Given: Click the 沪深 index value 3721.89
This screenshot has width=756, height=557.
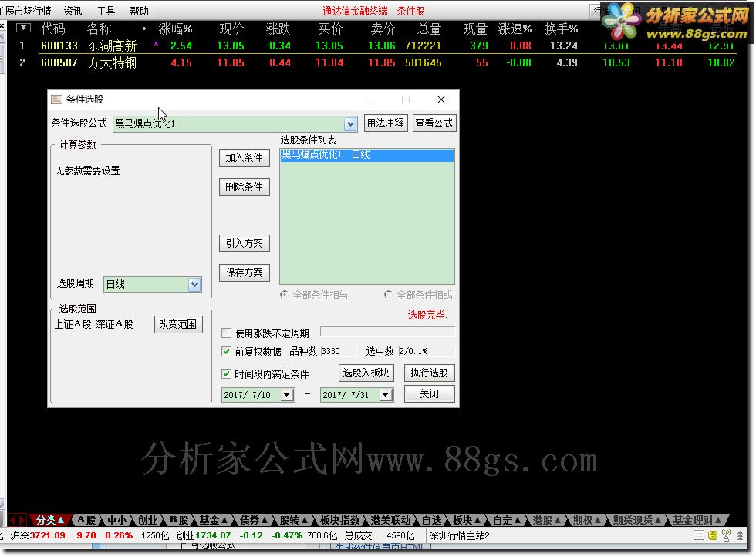Looking at the screenshot, I should coord(48,535).
